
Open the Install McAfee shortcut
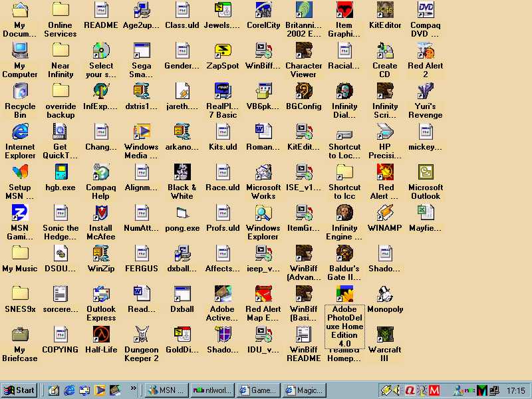(x=101, y=213)
